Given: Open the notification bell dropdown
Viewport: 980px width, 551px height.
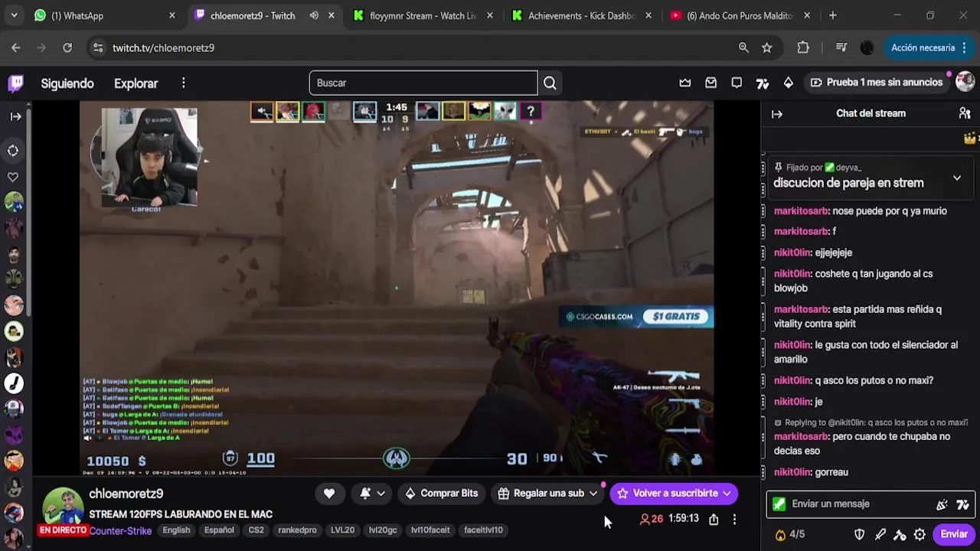Looking at the screenshot, I should coord(373,494).
